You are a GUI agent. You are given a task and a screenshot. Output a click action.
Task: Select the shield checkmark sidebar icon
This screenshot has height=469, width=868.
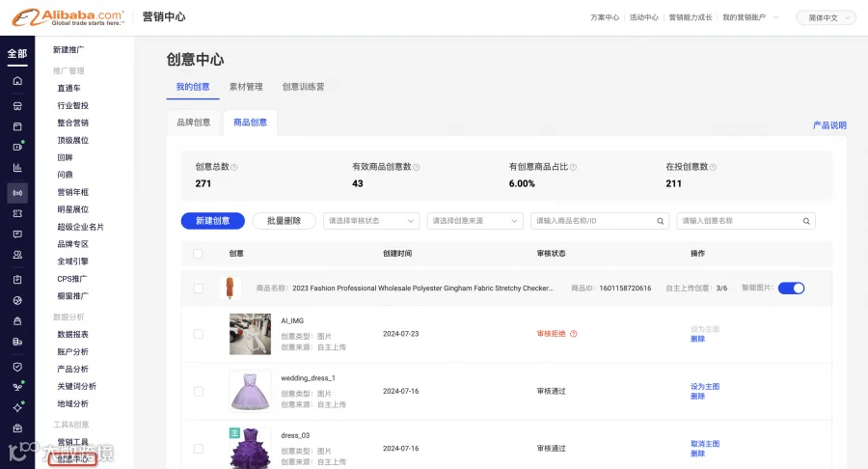[x=17, y=367]
